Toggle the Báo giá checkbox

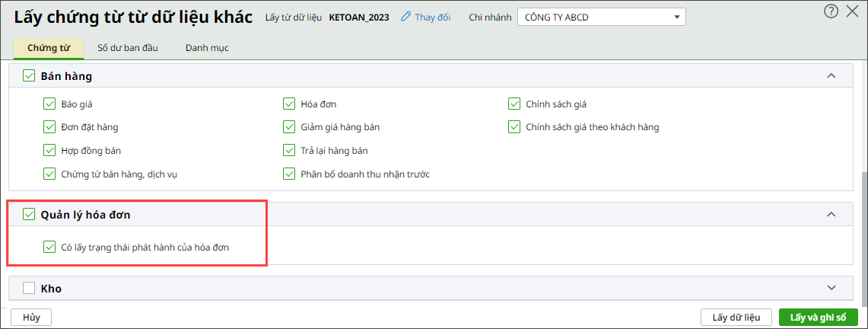coord(49,104)
